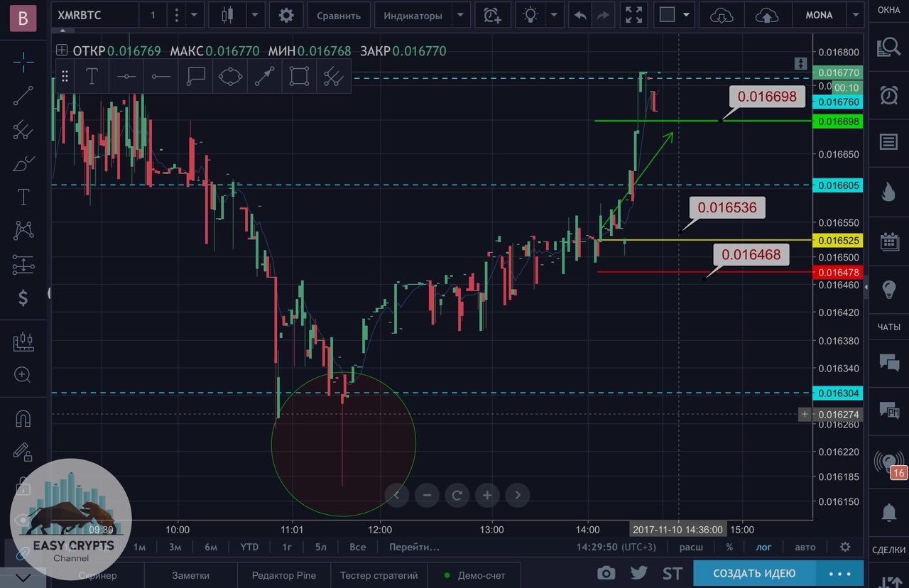Pick the rectangle tool in floating toolbar

(x=299, y=76)
